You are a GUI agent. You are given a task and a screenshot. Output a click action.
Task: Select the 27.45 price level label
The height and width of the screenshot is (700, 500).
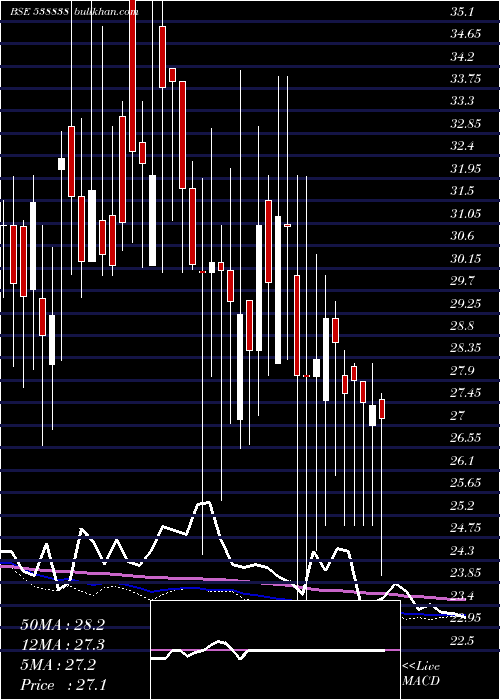click(466, 393)
